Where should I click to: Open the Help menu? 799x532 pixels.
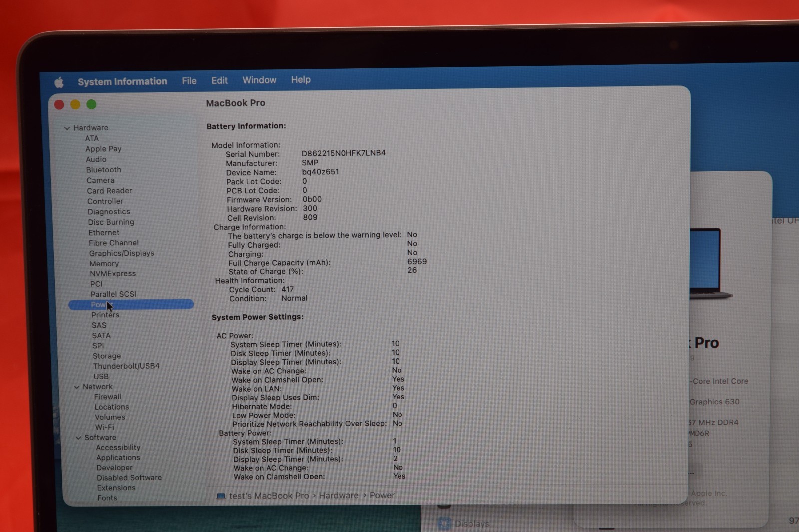tap(301, 79)
